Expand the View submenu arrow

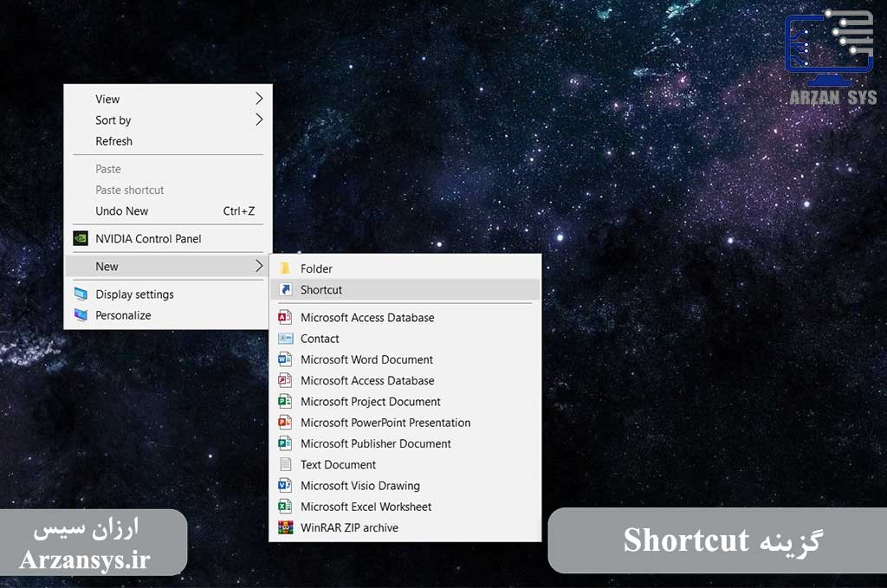(x=259, y=99)
